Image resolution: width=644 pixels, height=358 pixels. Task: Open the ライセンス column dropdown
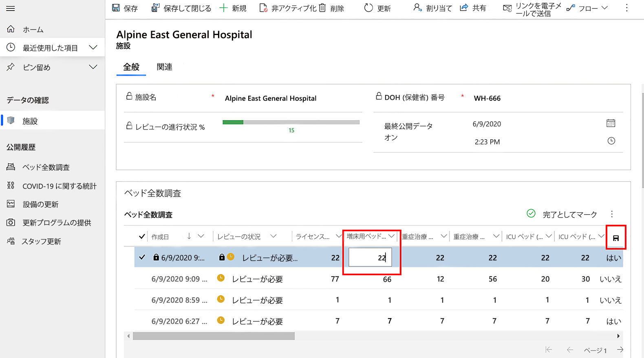[x=338, y=236]
